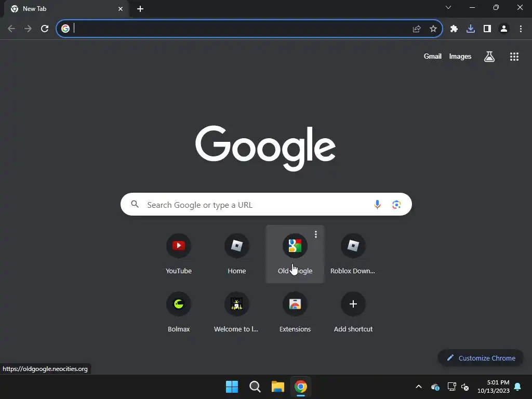Screen dimensions: 532x399
Task: Click muted volume tray icon
Action: pos(465,387)
